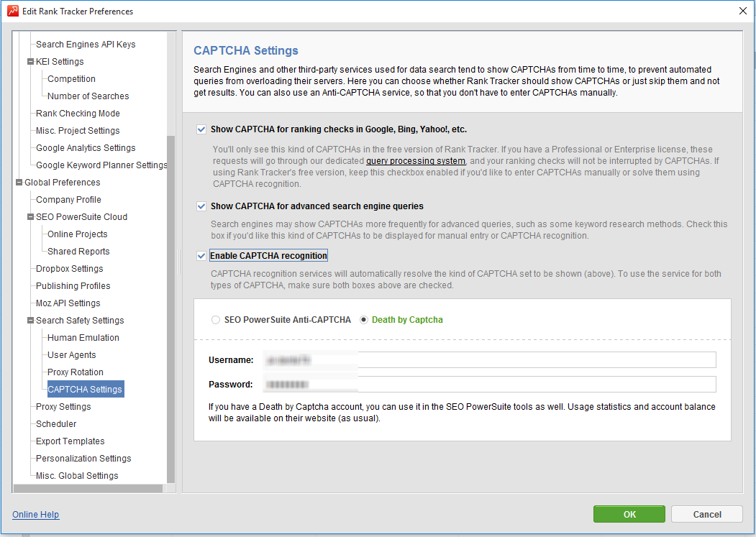This screenshot has height=537, width=756.
Task: Open Google Keyword Planner Settings
Action: coord(101,165)
